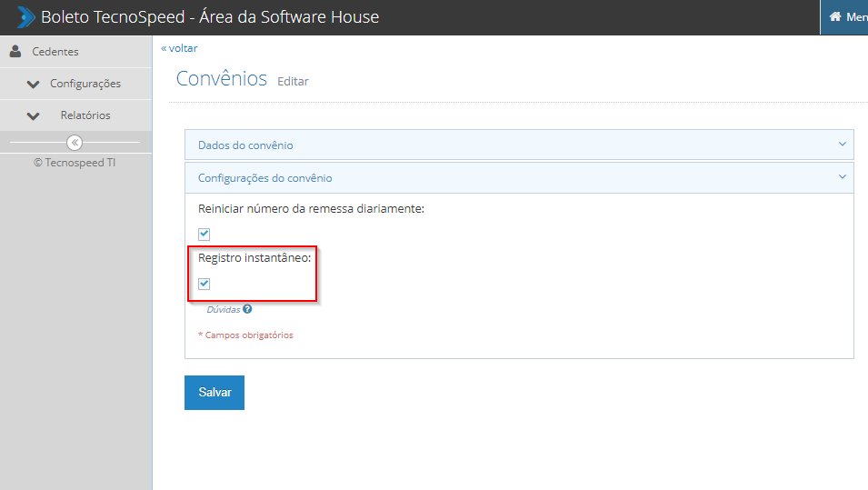This screenshot has height=490, width=868.
Task: Expand Dados do convênio panel chevron
Action: coord(842,144)
